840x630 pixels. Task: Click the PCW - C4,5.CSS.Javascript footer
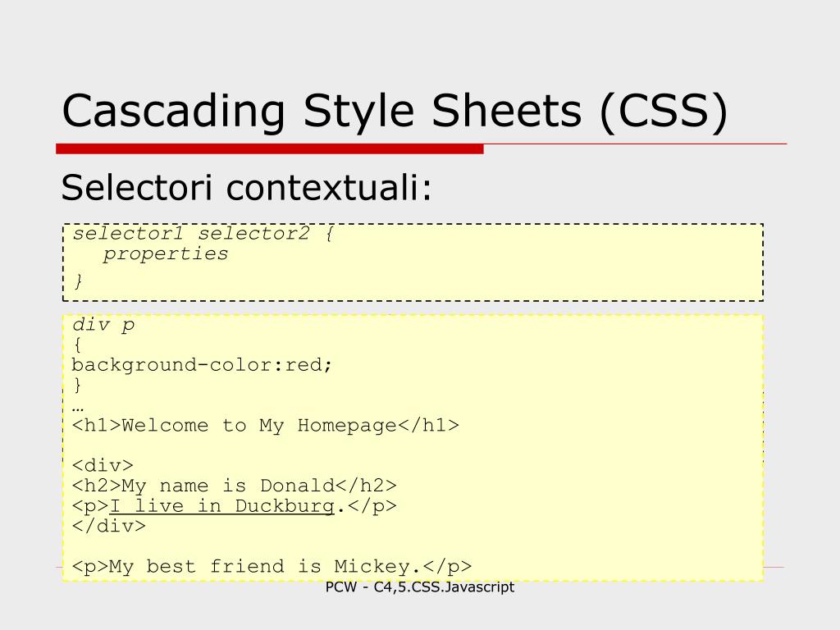tap(419, 587)
